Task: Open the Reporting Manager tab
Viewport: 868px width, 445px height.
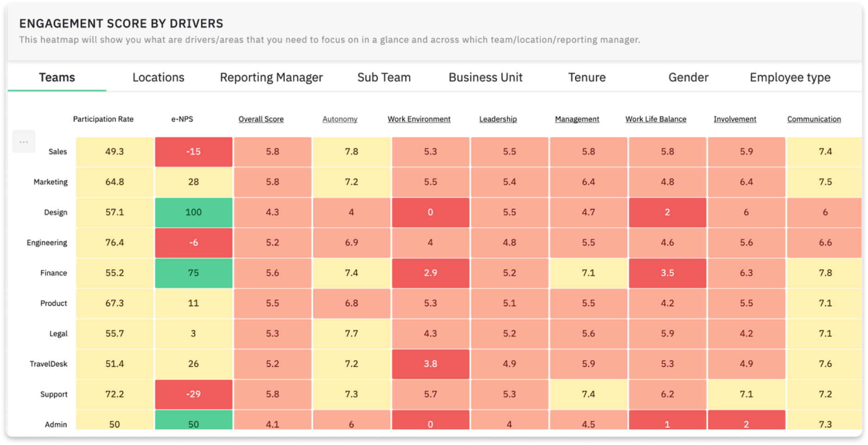Action: point(271,77)
